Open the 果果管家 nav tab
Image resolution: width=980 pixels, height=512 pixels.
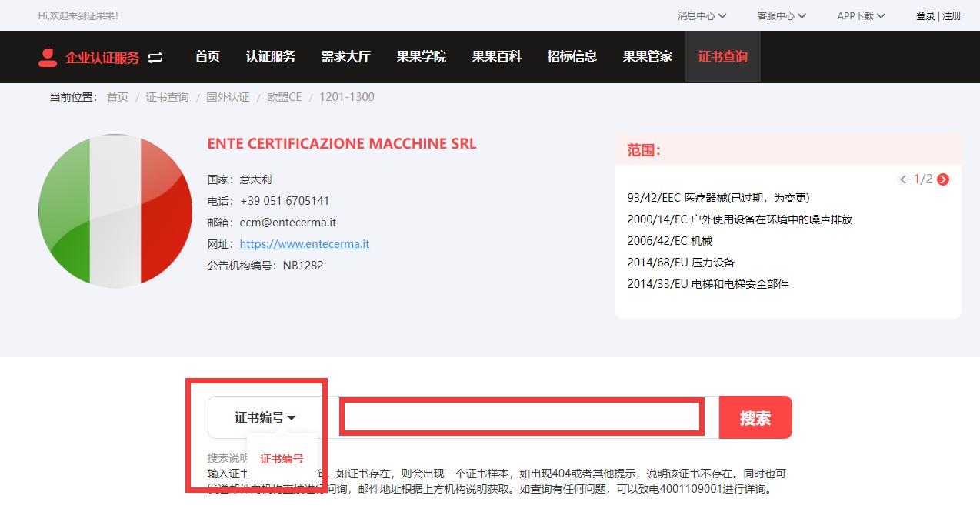click(x=648, y=57)
